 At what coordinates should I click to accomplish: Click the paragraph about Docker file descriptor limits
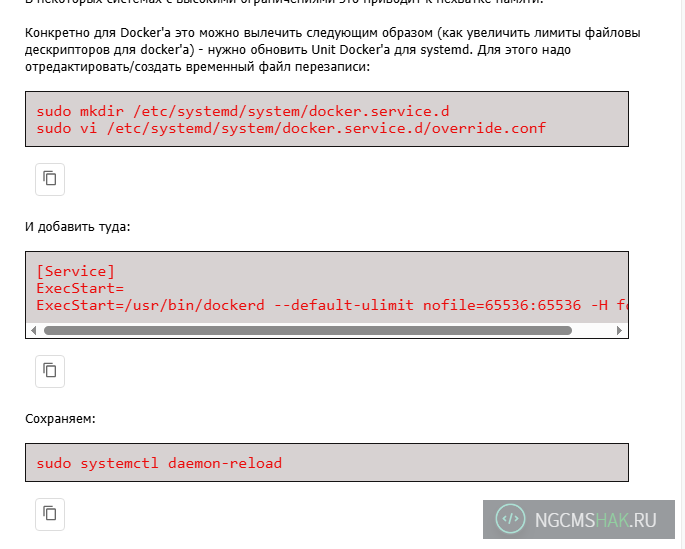click(x=330, y=50)
